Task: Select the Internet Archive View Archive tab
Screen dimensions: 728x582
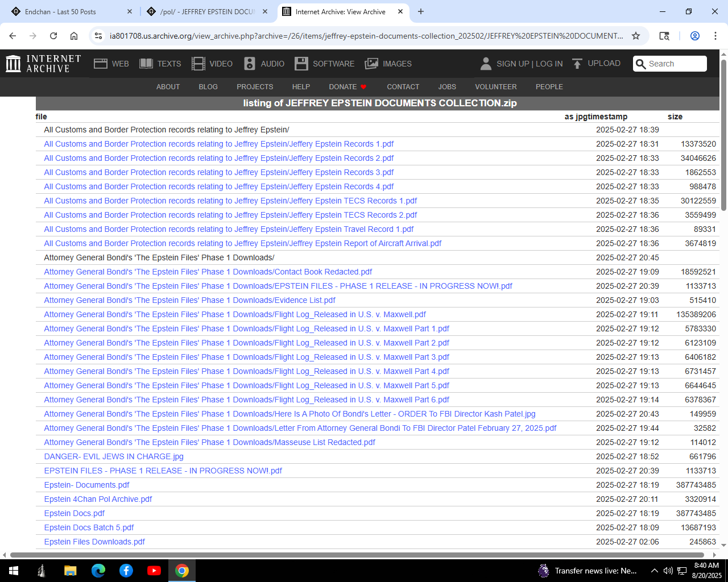Action: (x=342, y=11)
